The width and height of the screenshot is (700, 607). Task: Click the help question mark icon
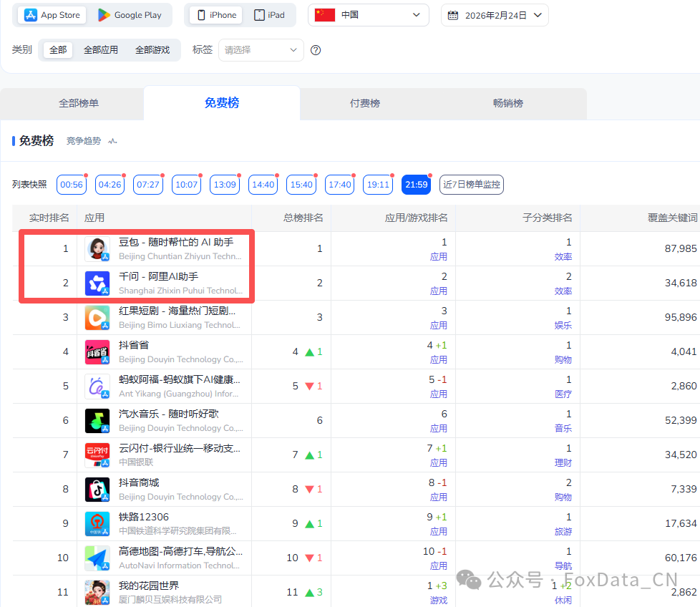[316, 50]
